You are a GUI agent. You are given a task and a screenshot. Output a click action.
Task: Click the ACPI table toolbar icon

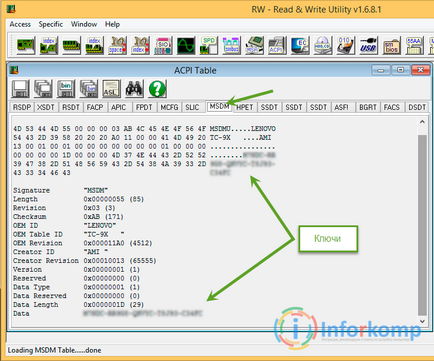pyautogui.click(x=276, y=45)
